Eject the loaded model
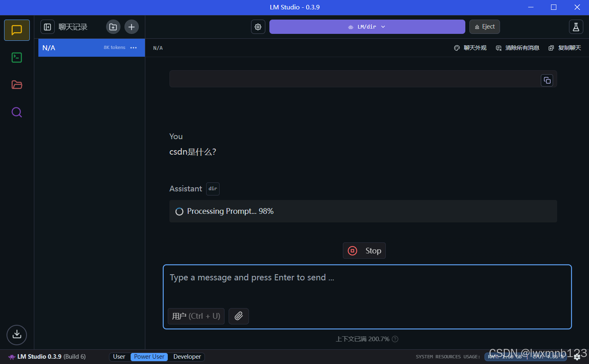 tap(485, 27)
